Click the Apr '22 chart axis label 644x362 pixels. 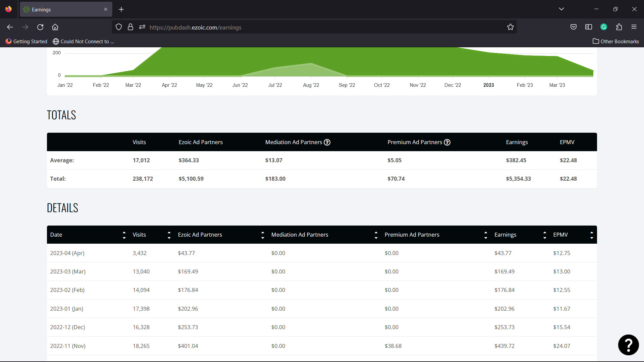[169, 85]
